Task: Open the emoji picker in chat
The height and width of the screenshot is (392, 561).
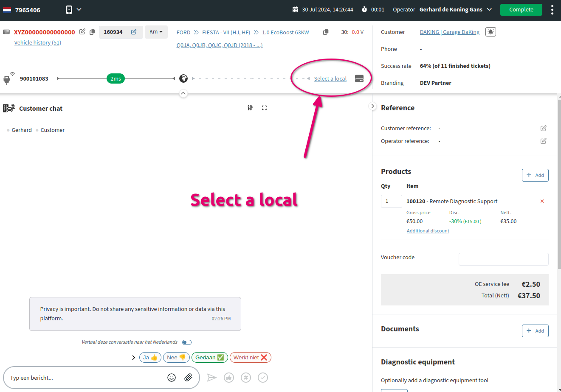Action: coord(172,377)
